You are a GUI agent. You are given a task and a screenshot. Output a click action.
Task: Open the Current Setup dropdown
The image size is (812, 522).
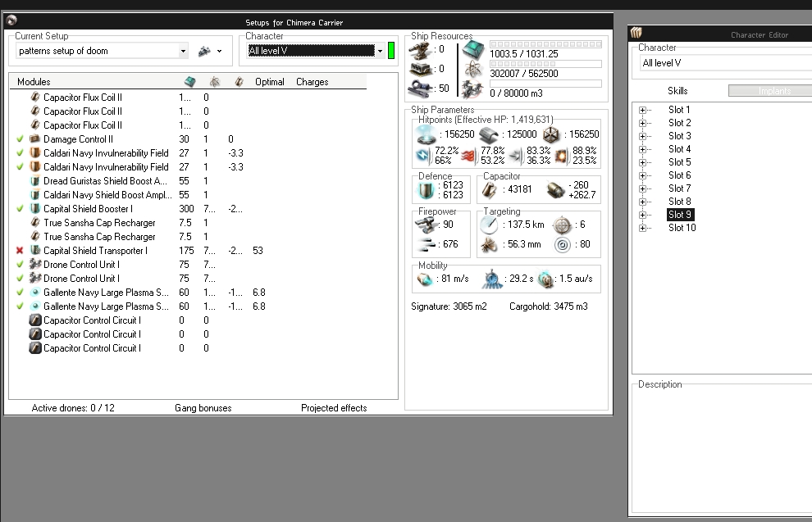point(183,52)
